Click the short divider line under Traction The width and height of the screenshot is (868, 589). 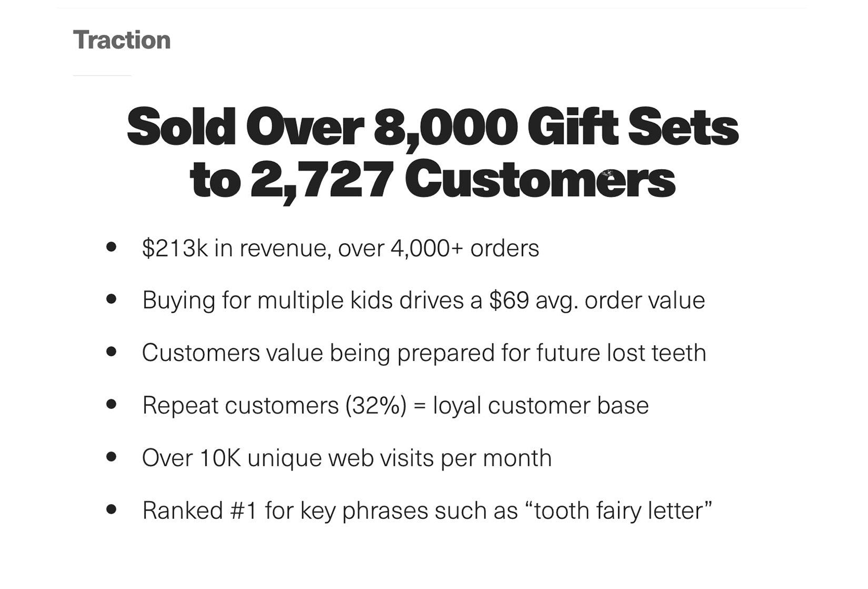(x=102, y=76)
